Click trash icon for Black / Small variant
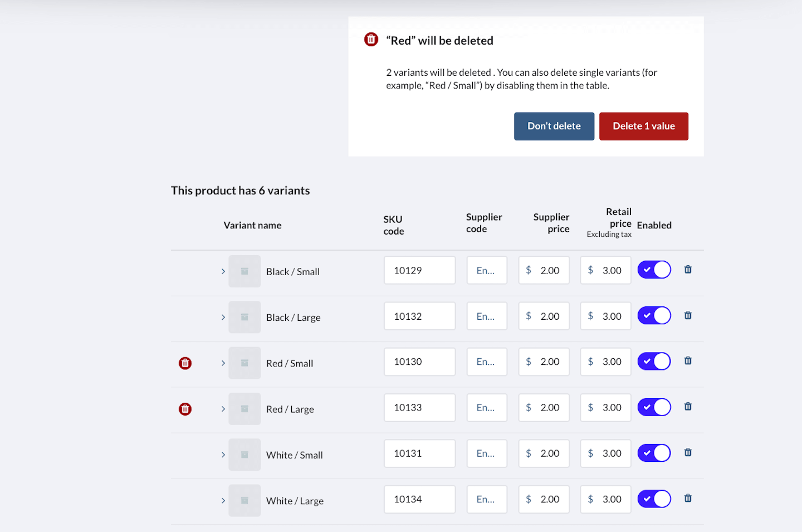 tap(688, 270)
